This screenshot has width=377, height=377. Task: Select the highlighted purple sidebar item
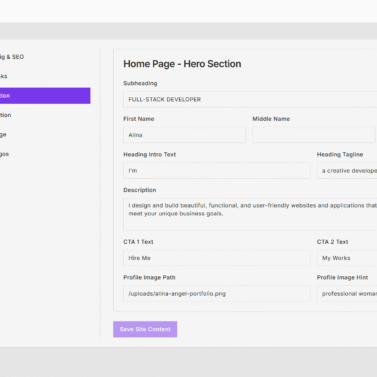click(x=45, y=96)
